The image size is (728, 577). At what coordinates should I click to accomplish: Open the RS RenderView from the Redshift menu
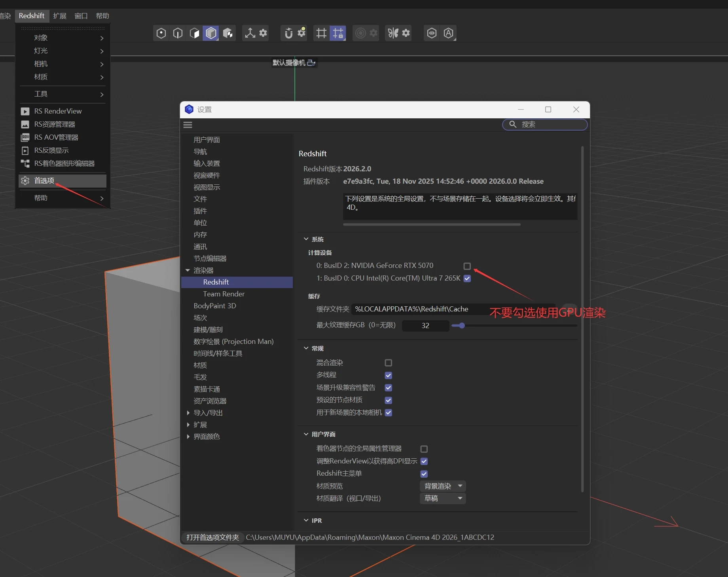click(x=58, y=111)
